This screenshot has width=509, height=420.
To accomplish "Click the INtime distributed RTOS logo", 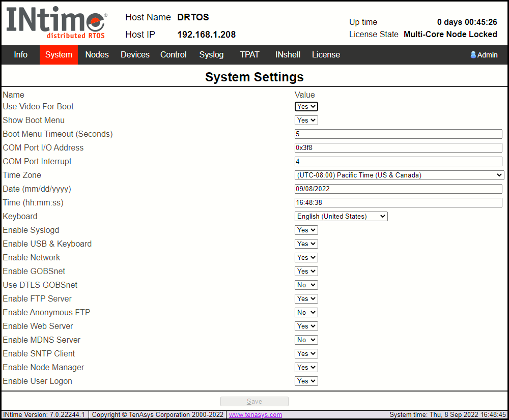I will pyautogui.click(x=56, y=23).
